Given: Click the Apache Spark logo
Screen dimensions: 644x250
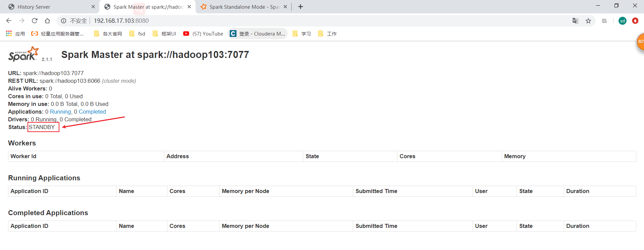Looking at the screenshot, I should [23, 54].
